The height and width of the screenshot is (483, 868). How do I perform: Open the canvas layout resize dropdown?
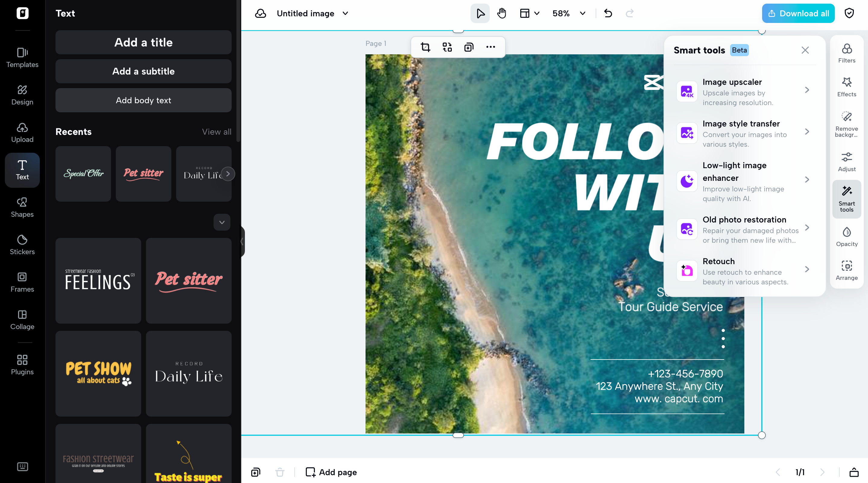point(530,14)
